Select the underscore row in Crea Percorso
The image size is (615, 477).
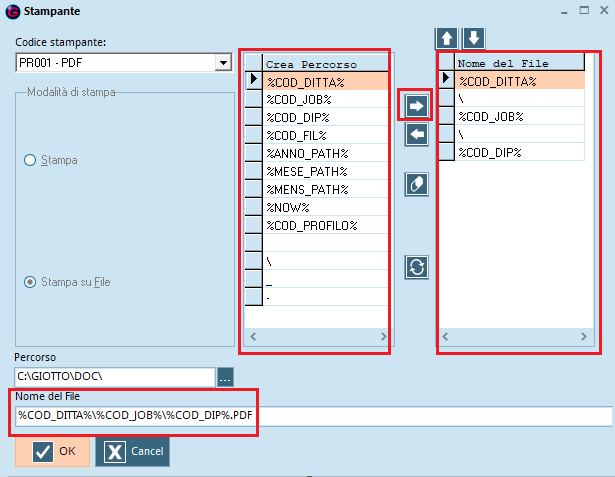click(x=325, y=279)
